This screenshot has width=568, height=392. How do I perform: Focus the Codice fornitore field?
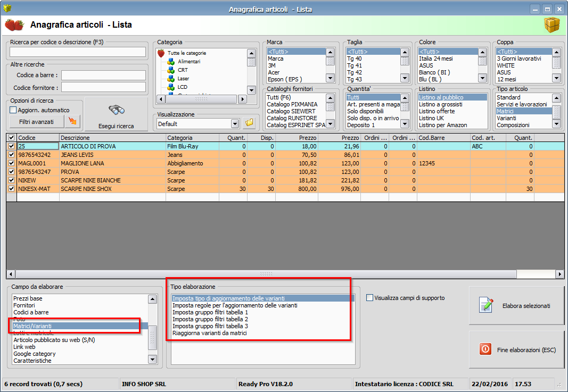pyautogui.click(x=103, y=87)
